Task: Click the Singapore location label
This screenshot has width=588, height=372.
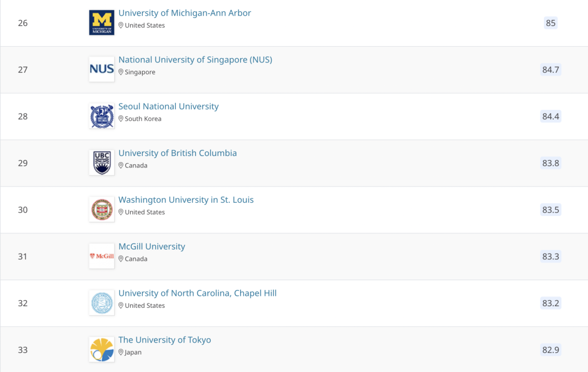Action: 139,72
